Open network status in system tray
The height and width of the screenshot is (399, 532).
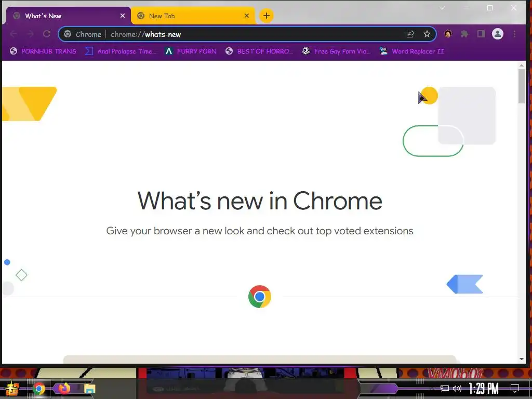445,389
